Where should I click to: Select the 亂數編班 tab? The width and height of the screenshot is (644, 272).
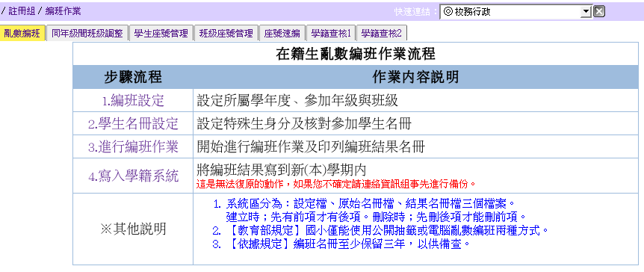coord(22,34)
